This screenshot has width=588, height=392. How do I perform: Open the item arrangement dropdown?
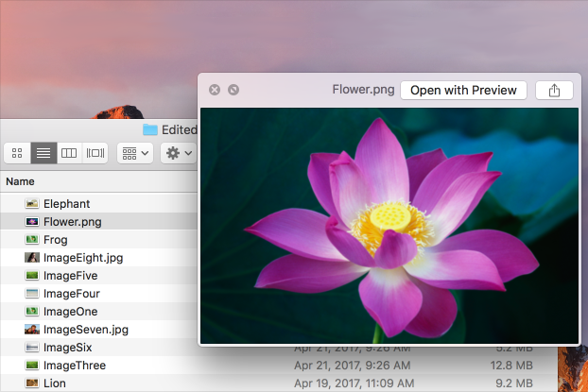pos(135,153)
